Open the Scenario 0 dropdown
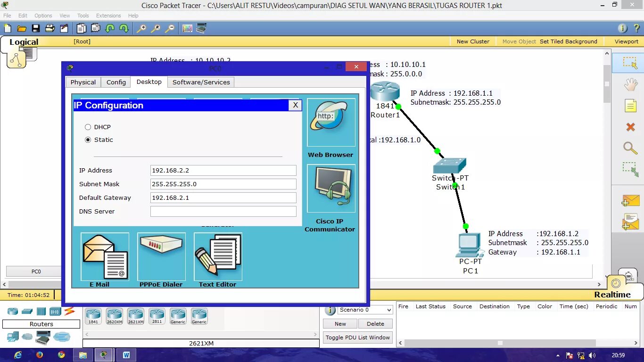 coord(366,310)
